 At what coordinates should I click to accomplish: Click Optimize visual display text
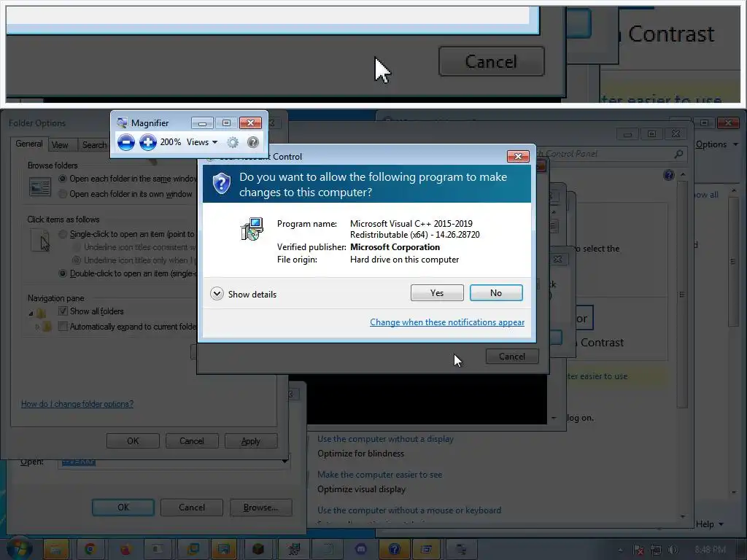coord(361,489)
